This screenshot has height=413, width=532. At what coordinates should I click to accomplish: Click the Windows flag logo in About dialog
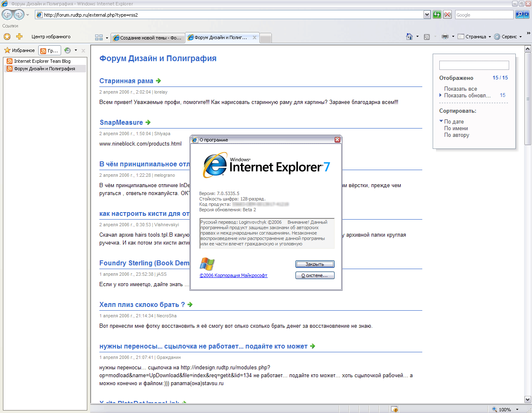pyautogui.click(x=207, y=264)
